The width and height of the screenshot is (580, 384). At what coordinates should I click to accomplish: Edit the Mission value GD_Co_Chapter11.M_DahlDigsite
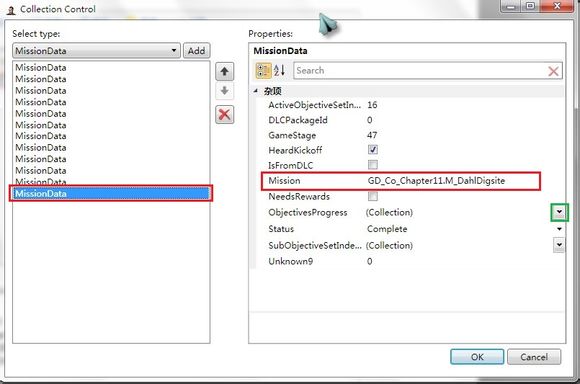pos(436,181)
